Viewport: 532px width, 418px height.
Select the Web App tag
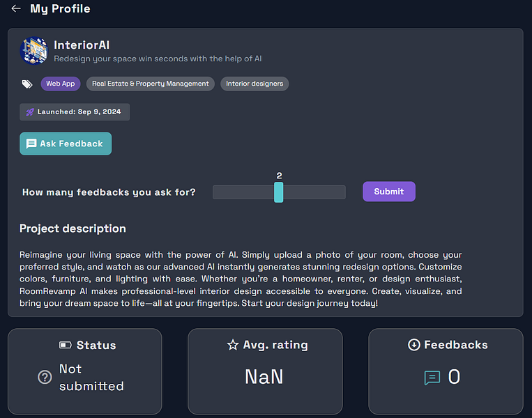(61, 84)
